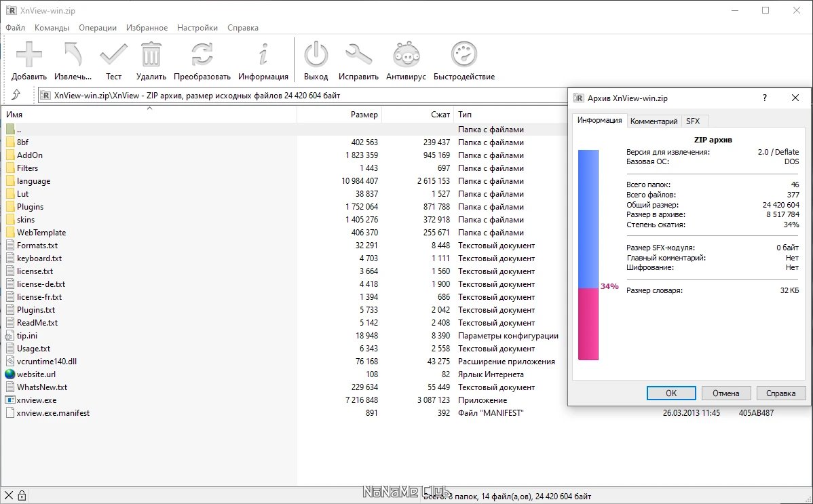Switch to the Комментарий tab
The height and width of the screenshot is (504, 813).
point(654,121)
